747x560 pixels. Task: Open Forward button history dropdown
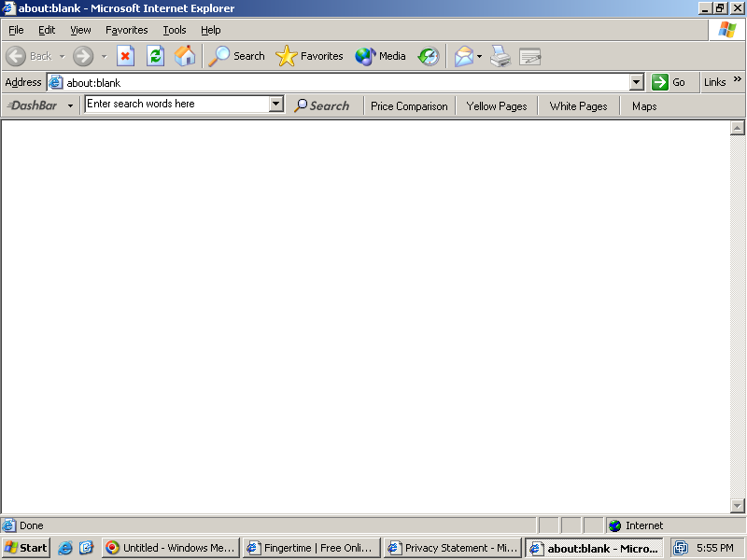[104, 56]
